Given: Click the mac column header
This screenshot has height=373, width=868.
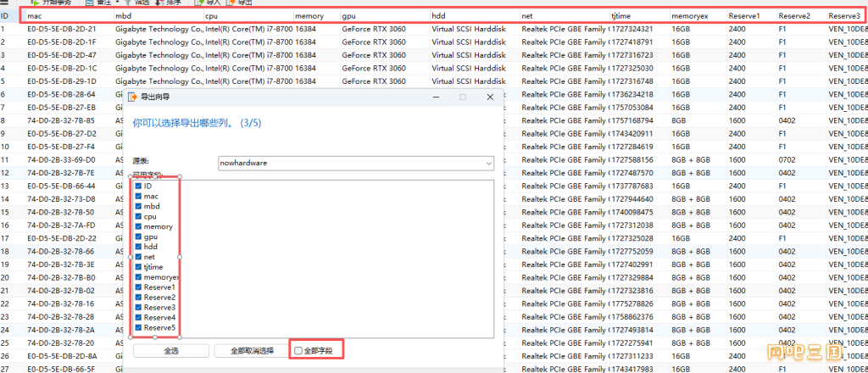Looking at the screenshot, I should 70,16.
